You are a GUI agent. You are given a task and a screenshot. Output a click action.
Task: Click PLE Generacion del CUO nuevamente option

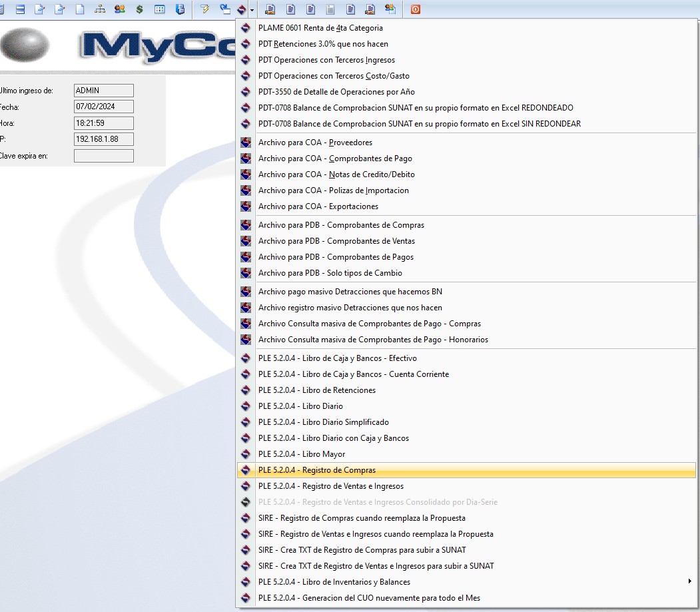(369, 598)
